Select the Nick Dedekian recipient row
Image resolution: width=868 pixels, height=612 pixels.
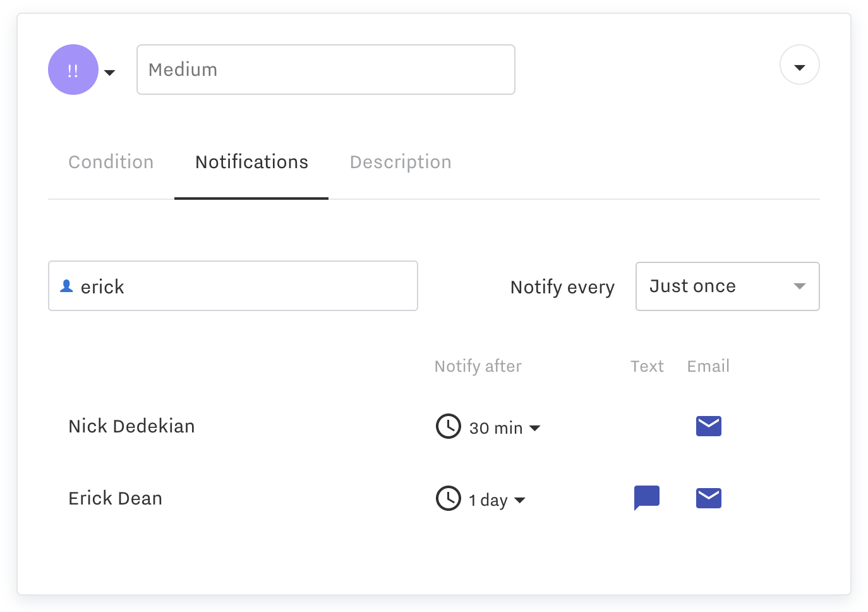[x=131, y=426]
